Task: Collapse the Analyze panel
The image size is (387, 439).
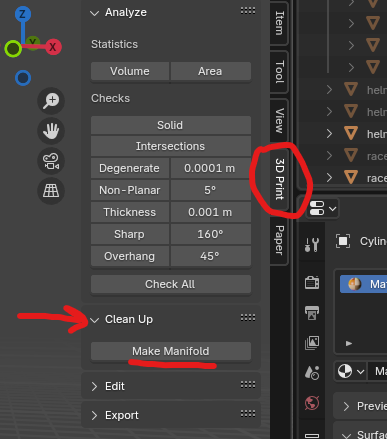Action: [95, 13]
